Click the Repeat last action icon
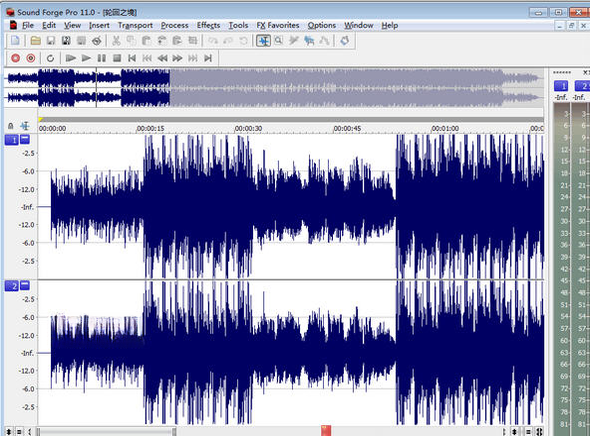 (243, 40)
